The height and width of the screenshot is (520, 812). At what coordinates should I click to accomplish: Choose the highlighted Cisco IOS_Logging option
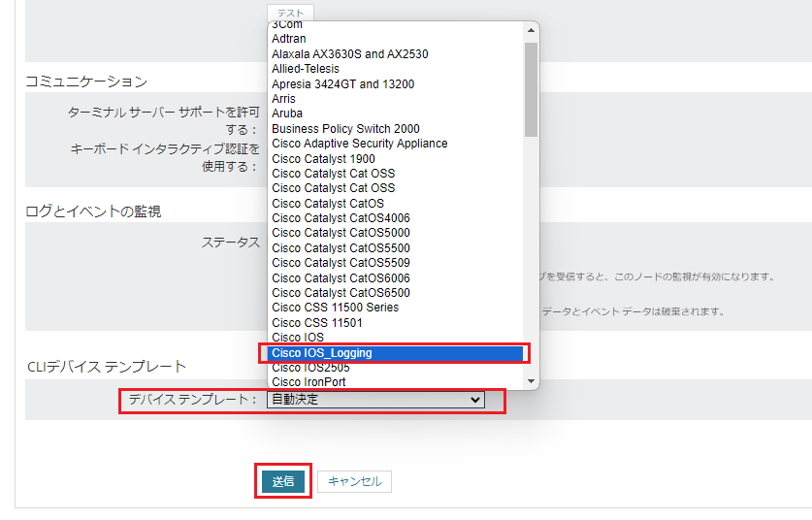(x=396, y=353)
